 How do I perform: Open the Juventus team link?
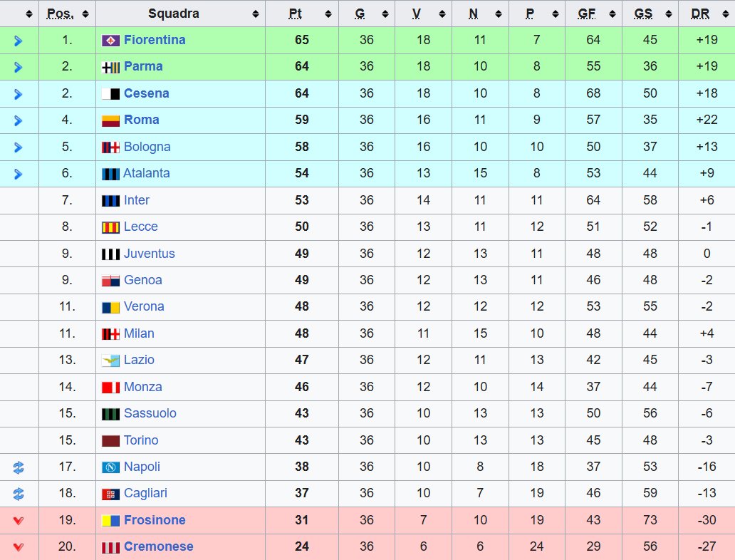[149, 254]
